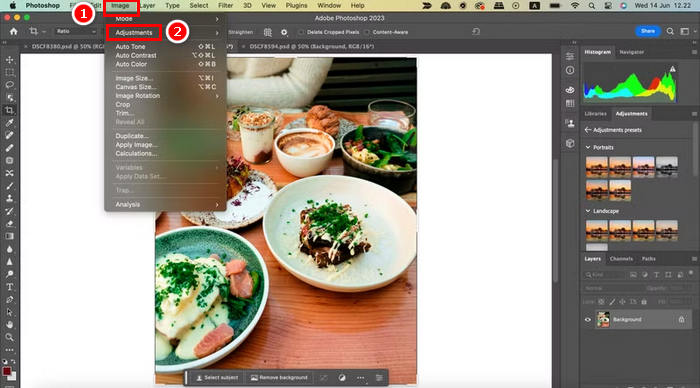Go back via Adjustments presets arrow
Viewport: 700px width, 388px height.
pos(588,130)
